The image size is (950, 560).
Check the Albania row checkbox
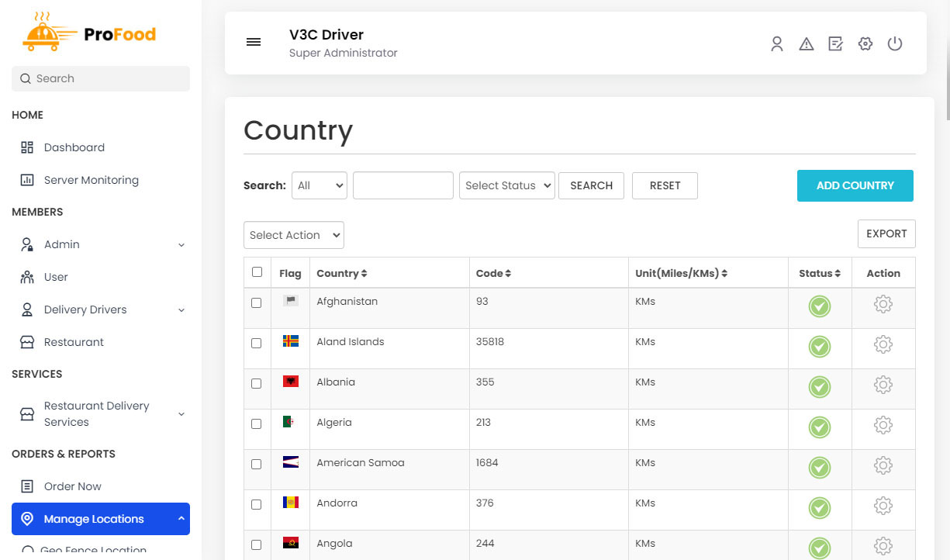coord(257,383)
